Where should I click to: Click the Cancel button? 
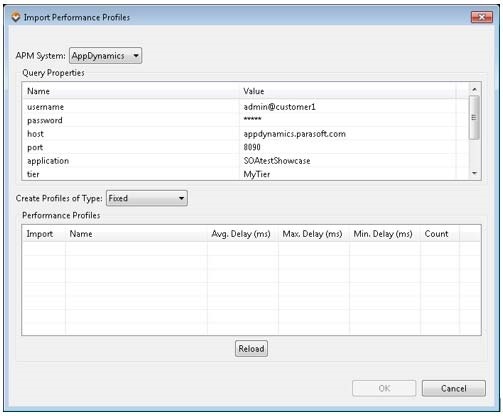pos(453,388)
